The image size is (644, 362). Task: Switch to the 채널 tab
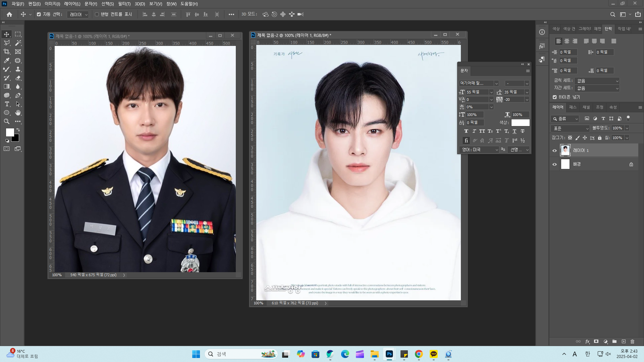click(x=586, y=107)
